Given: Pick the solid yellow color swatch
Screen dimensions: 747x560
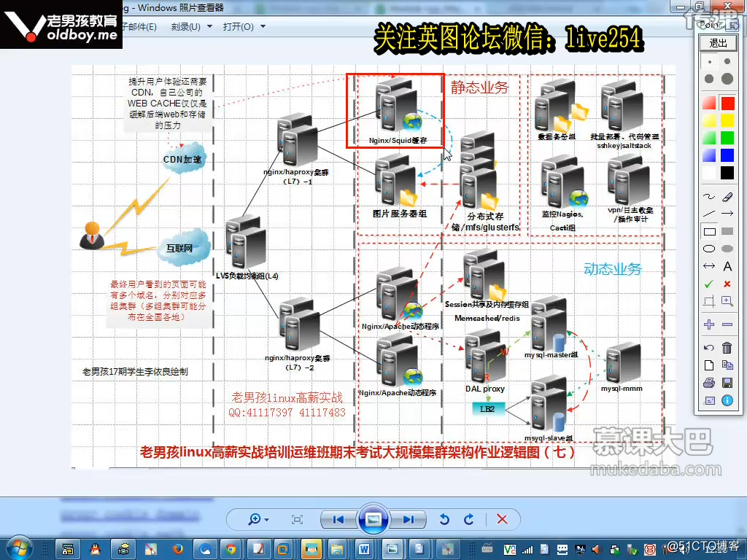Looking at the screenshot, I should 727,120.
